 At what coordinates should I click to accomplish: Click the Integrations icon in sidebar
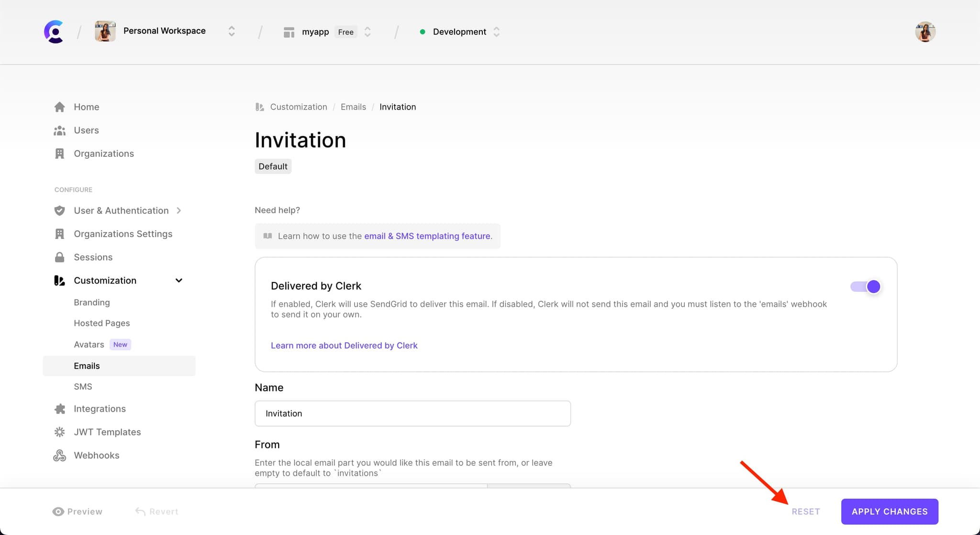point(60,408)
